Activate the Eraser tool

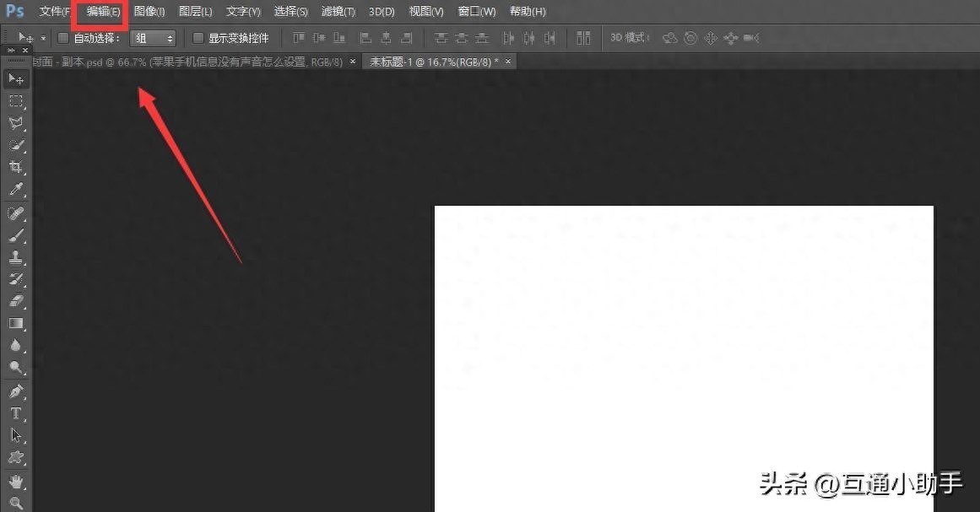16,301
